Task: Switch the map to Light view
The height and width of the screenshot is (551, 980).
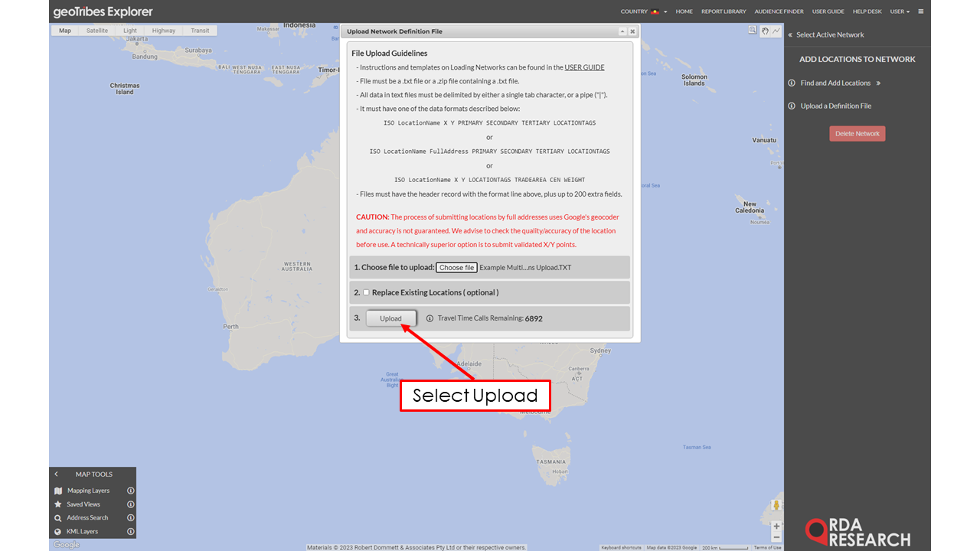Action: (130, 31)
